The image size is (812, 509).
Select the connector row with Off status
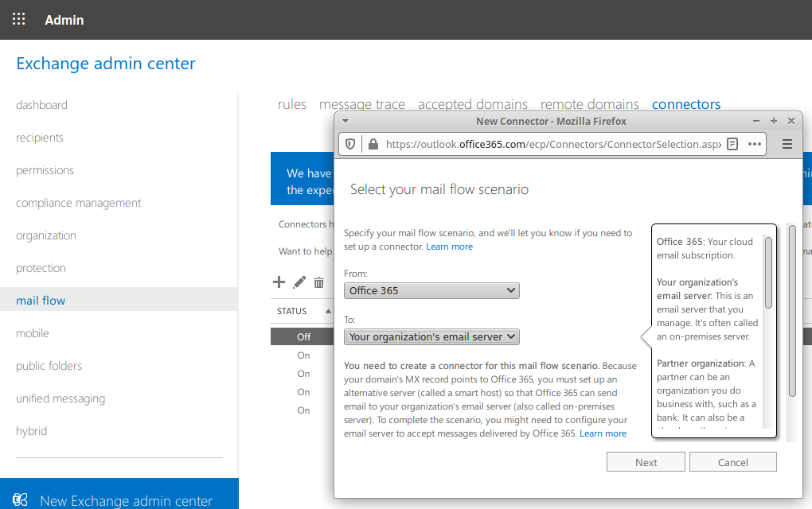[303, 336]
